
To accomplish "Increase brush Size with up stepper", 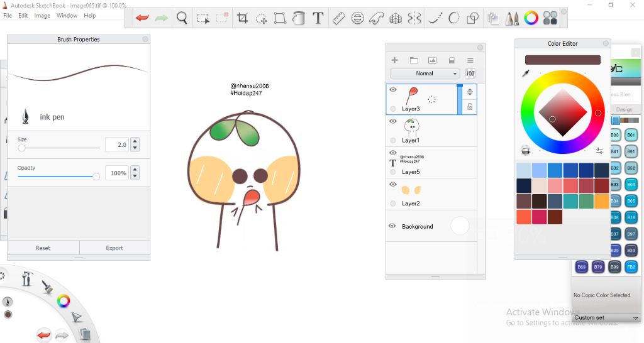I will pyautogui.click(x=135, y=141).
